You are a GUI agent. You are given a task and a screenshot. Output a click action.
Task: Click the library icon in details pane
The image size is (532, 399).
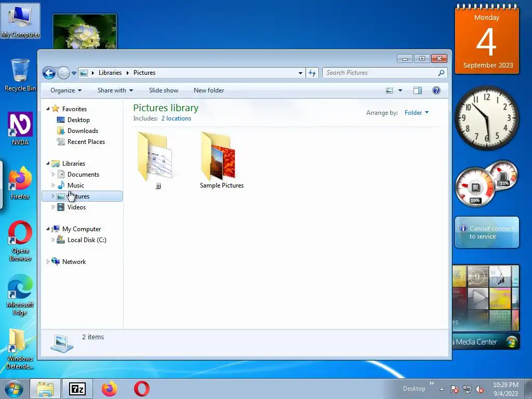[62, 343]
